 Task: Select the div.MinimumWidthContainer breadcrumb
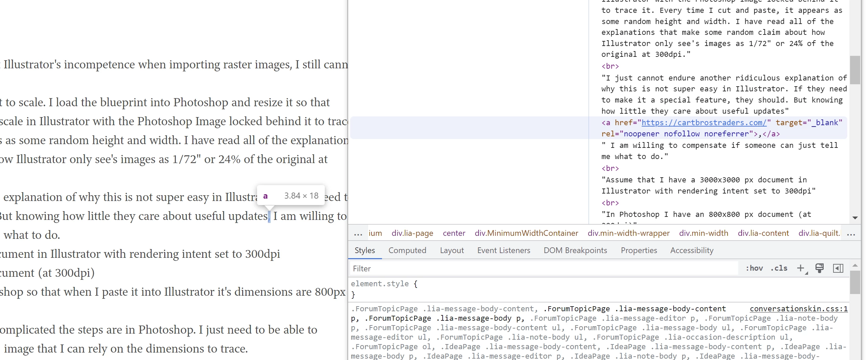[x=526, y=233]
